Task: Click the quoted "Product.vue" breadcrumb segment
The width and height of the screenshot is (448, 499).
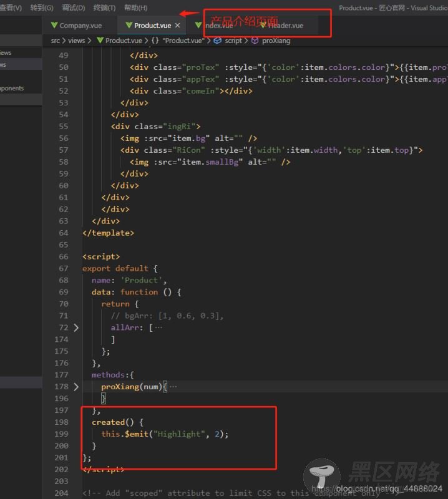Action: [183, 41]
